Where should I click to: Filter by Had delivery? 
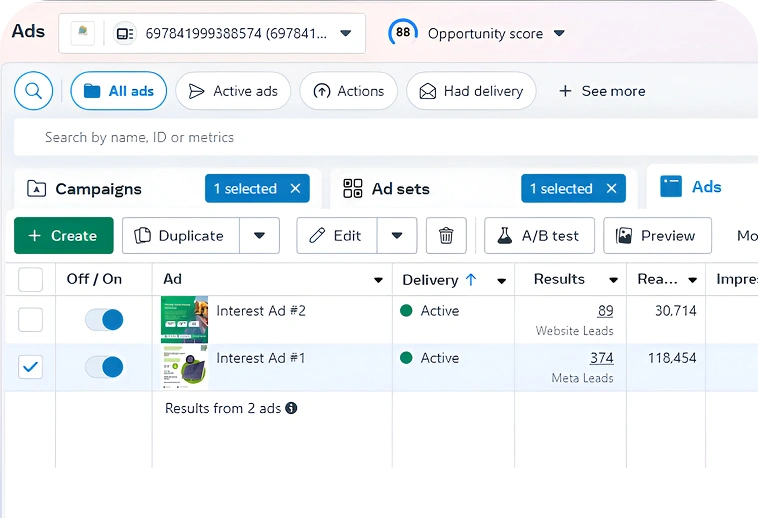pos(471,91)
